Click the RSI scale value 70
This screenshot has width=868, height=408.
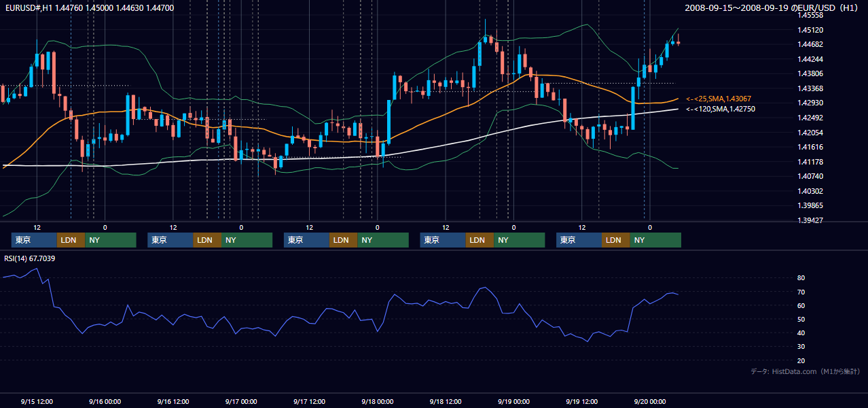tap(801, 292)
